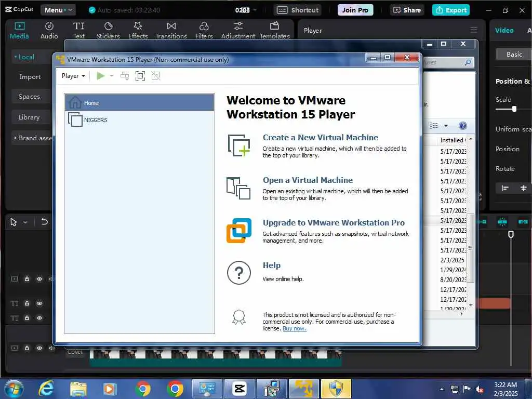Click the align-left icon in CapCut's Position panel
Viewport: 532px width, 399px height.
pos(505,188)
